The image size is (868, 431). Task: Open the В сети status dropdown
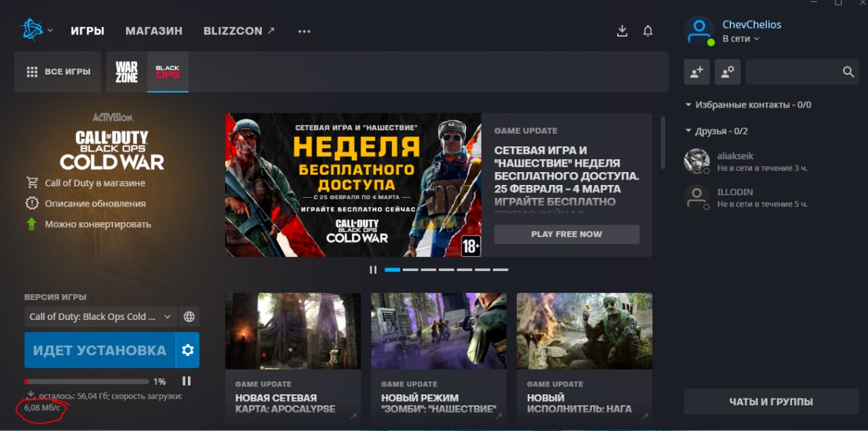coord(741,39)
